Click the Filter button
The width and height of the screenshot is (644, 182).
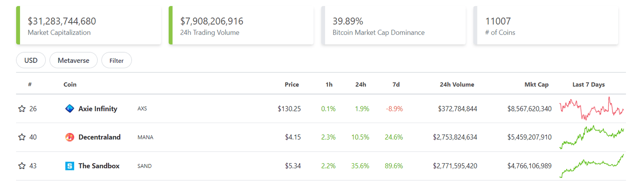click(117, 61)
